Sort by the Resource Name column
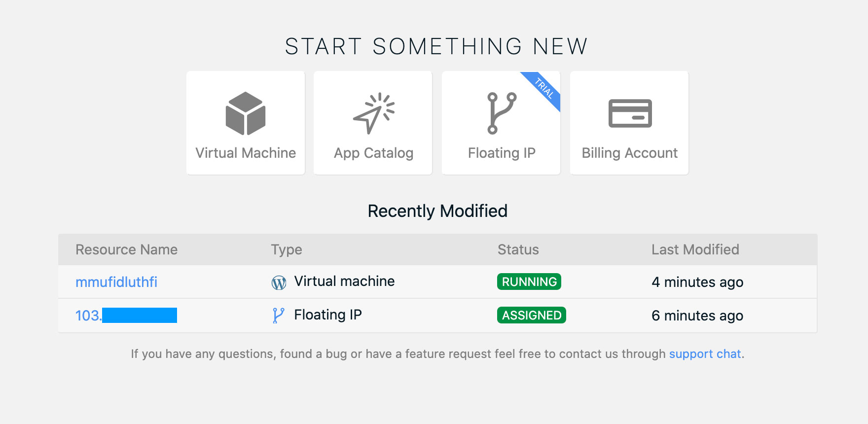 [126, 249]
